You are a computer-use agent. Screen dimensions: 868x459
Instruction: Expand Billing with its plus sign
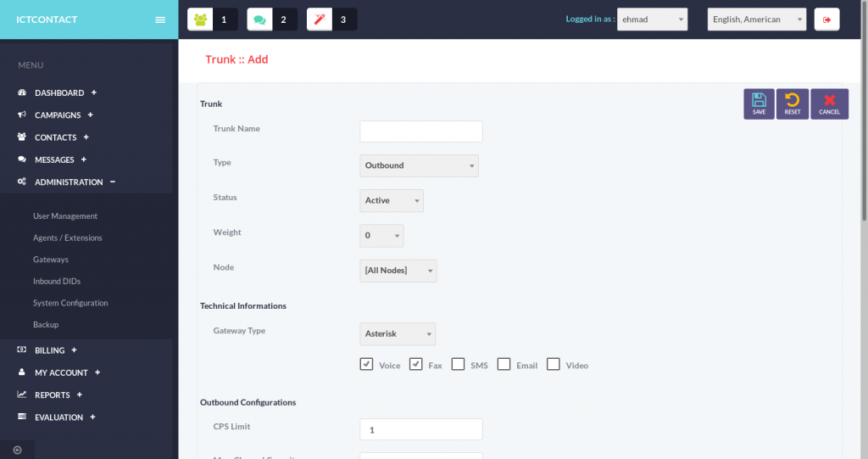point(74,350)
